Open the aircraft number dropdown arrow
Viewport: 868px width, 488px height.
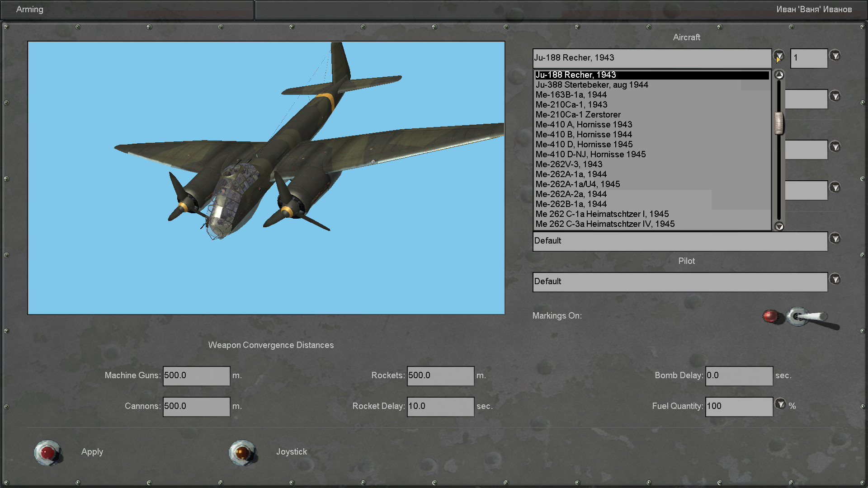click(x=835, y=56)
